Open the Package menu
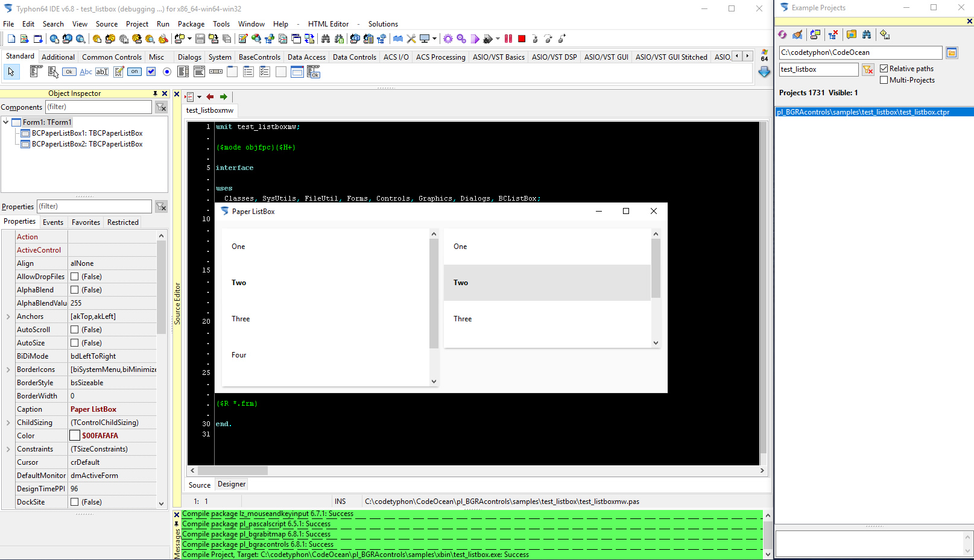974x560 pixels. point(191,24)
